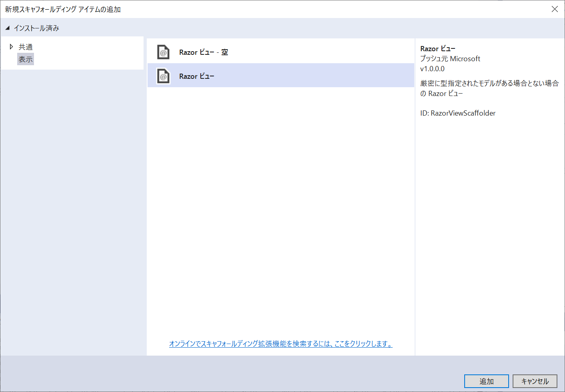Select the 表示 category

pos(26,59)
